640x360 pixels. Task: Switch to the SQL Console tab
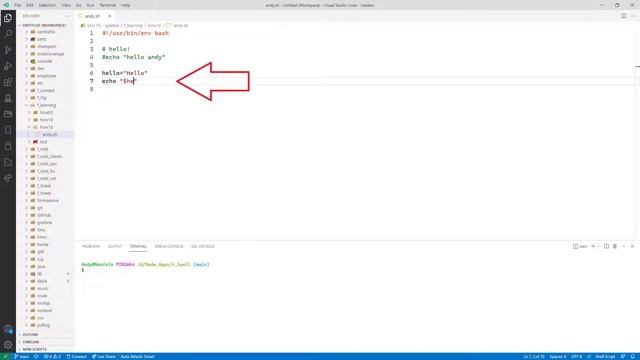tap(203, 247)
